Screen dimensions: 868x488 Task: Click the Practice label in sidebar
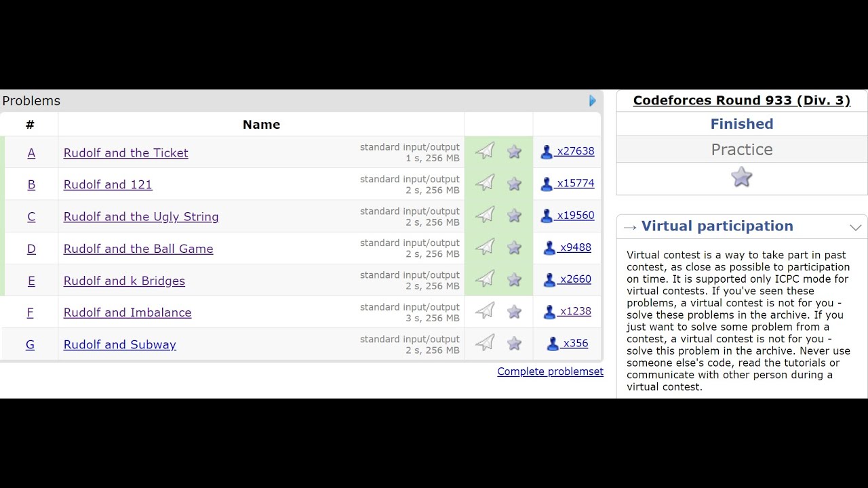click(742, 150)
